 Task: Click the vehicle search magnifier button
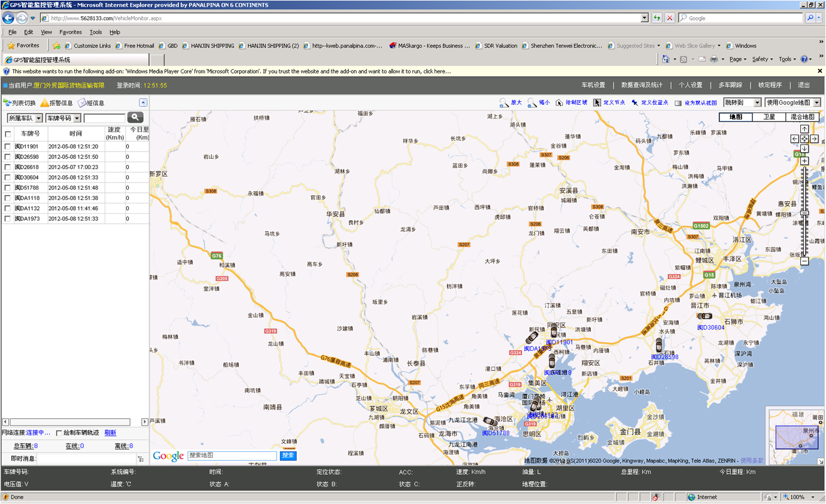pos(135,118)
